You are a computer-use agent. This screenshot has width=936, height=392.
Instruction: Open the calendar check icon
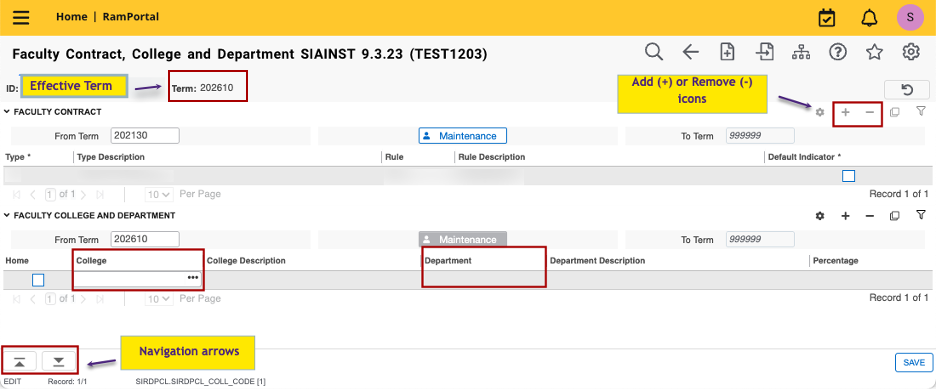tap(827, 17)
